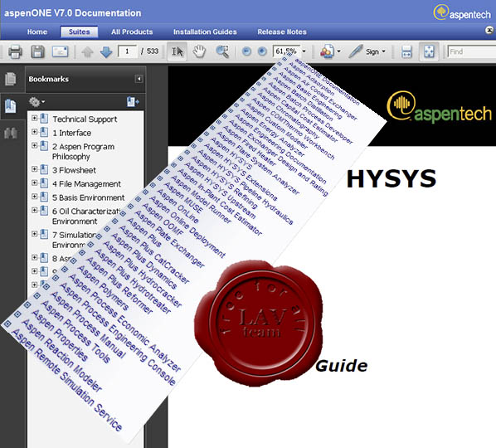Viewport: 496px width, 448px height.
Task: Open the Pages thumbnails panel icon
Action: click(11, 79)
